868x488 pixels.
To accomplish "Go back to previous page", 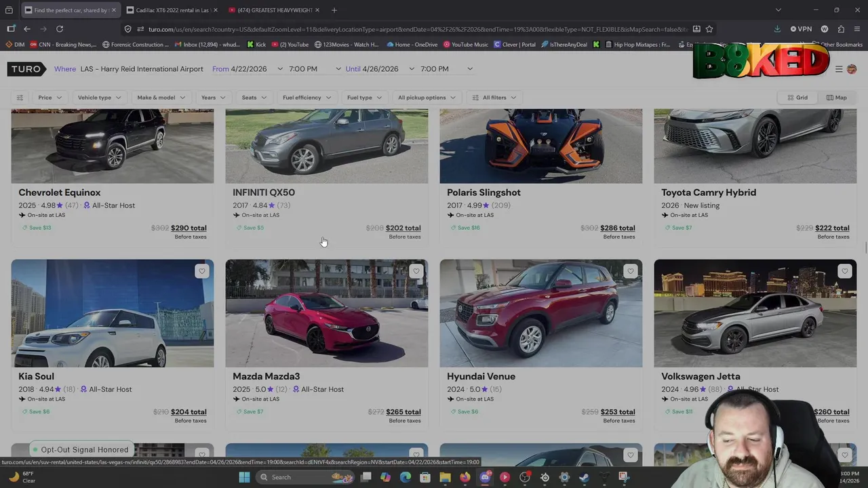I will (x=27, y=29).
